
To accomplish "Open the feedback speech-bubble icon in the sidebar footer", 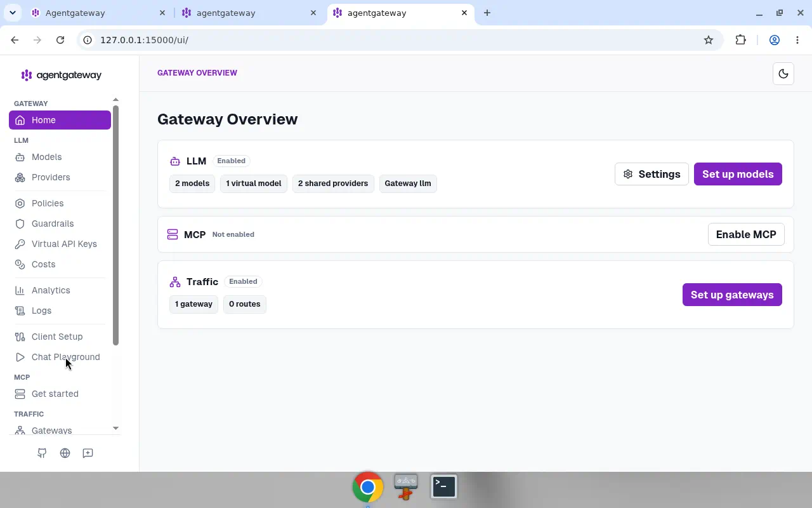I will point(88,453).
